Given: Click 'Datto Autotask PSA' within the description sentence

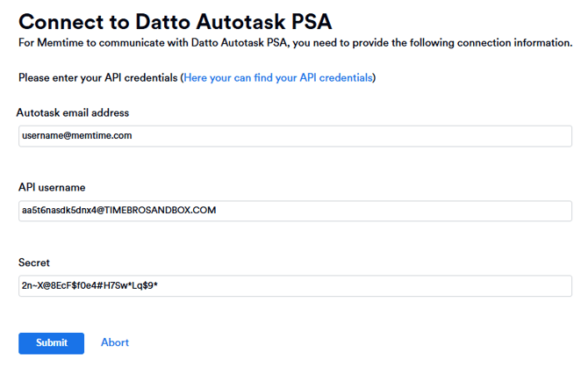Looking at the screenshot, I should [x=240, y=43].
